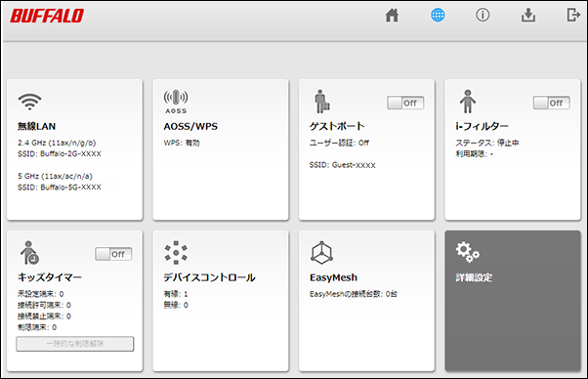Click the BUFFALO logo
588x379 pixels.
tap(47, 16)
